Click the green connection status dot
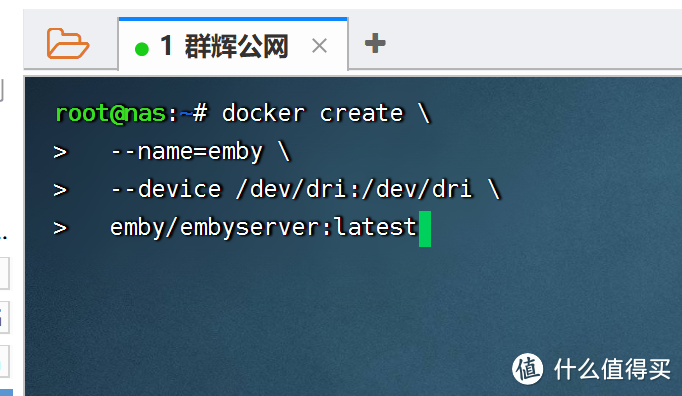The image size is (682, 396). (142, 49)
